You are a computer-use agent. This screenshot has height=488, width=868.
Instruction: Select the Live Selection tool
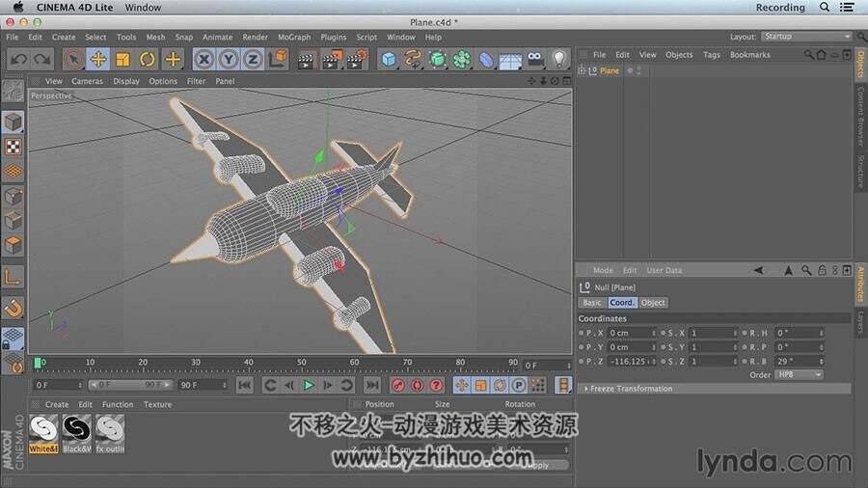coord(73,59)
